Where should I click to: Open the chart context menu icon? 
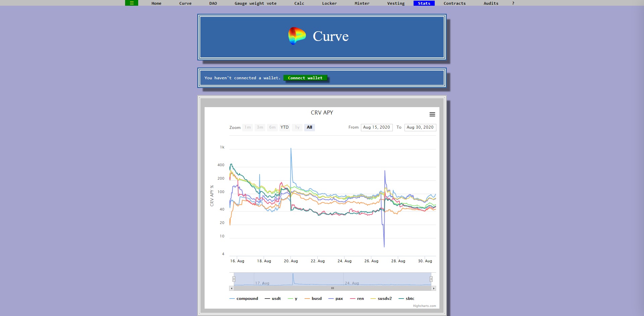click(432, 115)
